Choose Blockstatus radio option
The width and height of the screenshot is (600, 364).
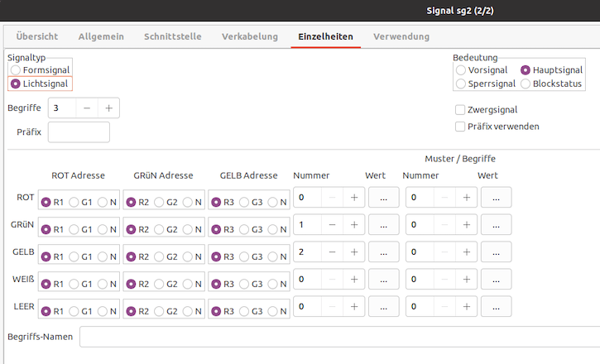526,84
